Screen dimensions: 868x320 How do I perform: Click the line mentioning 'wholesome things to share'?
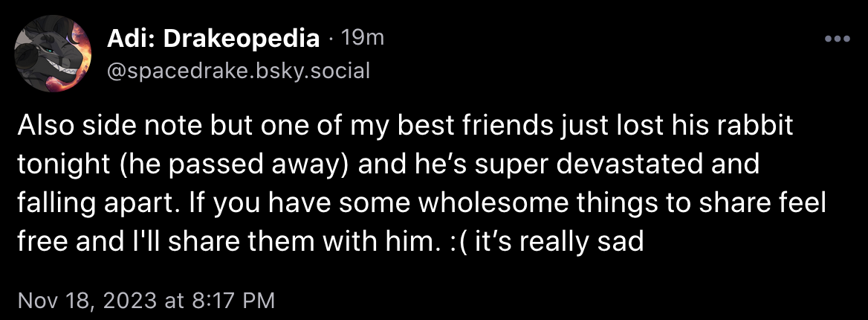coord(421,204)
